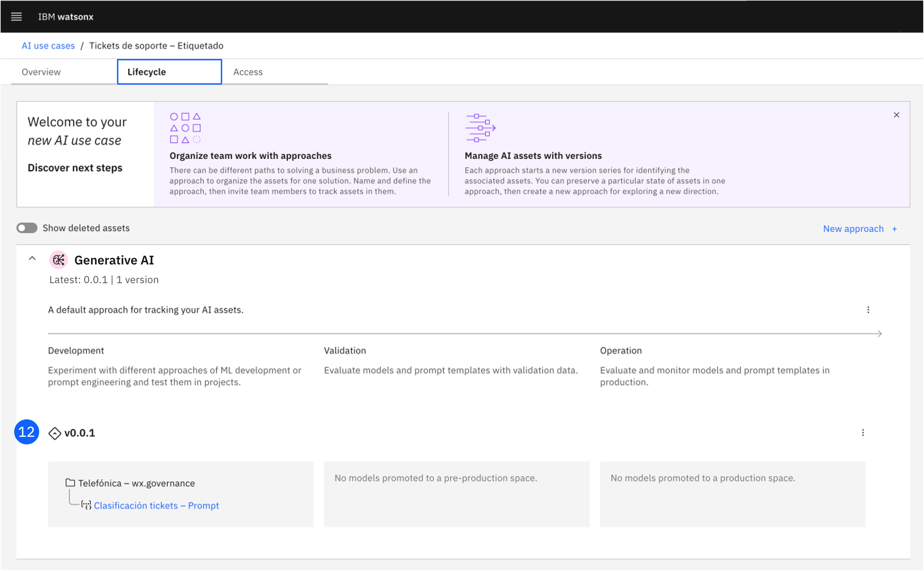Viewport: 924px width, 571px height.
Task: Click the 'Latest: 0.0.1 | 1 version' text
Action: pos(104,280)
